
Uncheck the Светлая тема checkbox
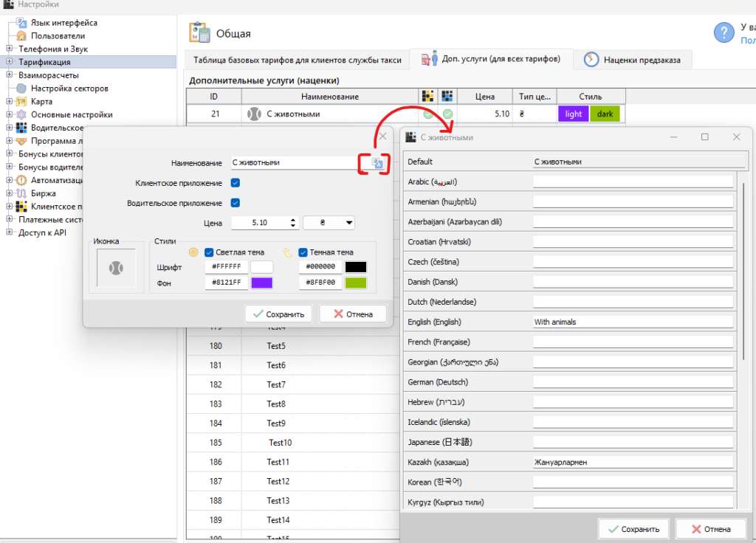click(x=209, y=252)
